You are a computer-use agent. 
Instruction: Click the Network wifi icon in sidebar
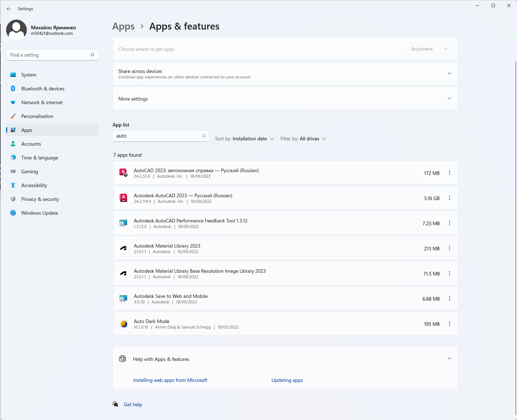(13, 103)
